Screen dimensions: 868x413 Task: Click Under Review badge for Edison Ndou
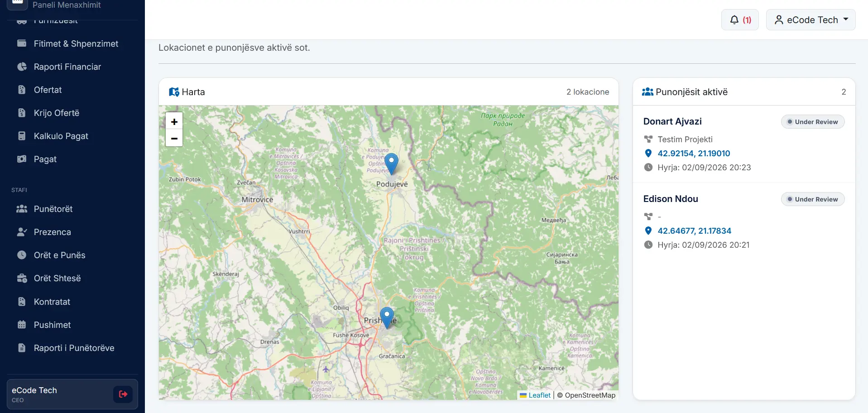point(813,199)
